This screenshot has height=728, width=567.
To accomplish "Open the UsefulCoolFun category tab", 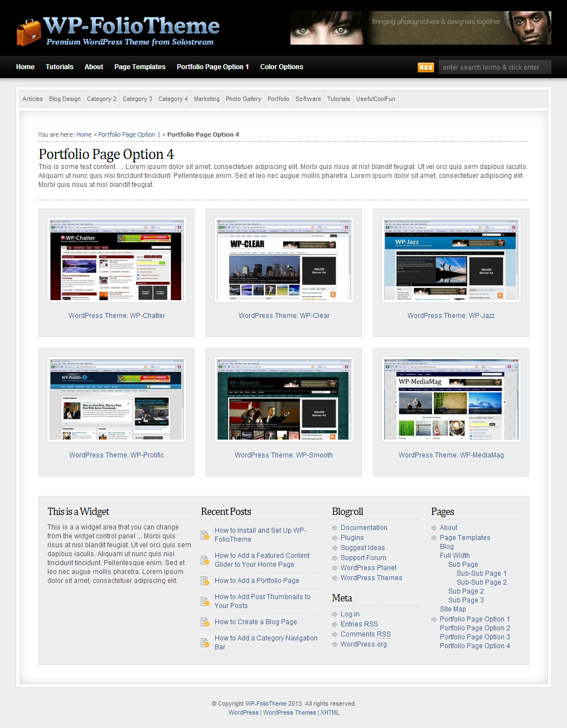I will 376,99.
